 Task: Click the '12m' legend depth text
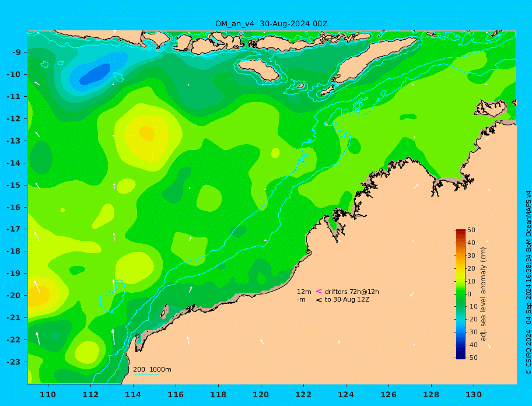[x=304, y=292]
